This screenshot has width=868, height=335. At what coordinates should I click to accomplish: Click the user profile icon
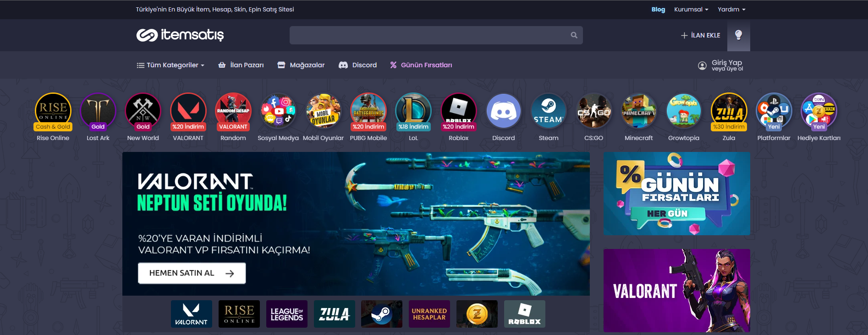click(702, 65)
